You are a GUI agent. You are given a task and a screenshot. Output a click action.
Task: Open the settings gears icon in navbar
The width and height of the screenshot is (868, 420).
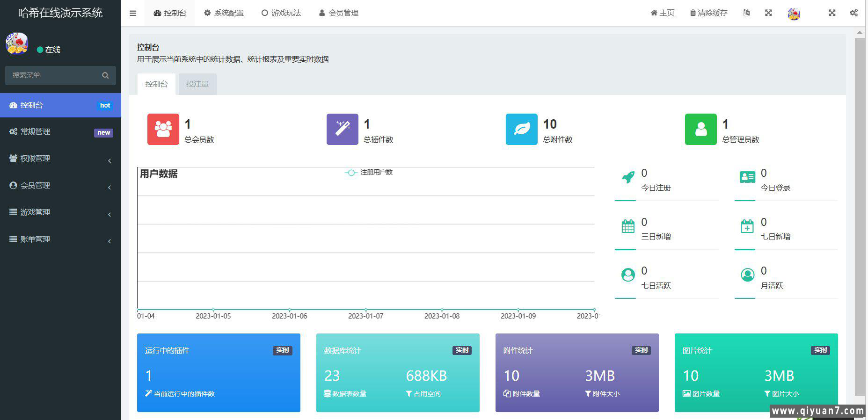[x=853, y=13]
